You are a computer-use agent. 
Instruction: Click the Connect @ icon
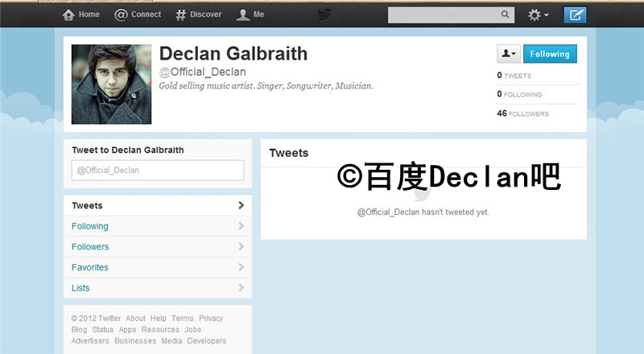(121, 14)
